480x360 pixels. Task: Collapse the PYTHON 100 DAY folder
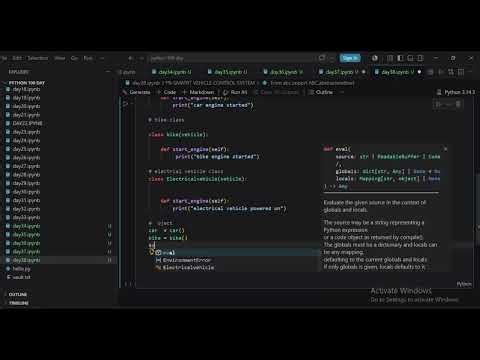[x=27, y=83]
